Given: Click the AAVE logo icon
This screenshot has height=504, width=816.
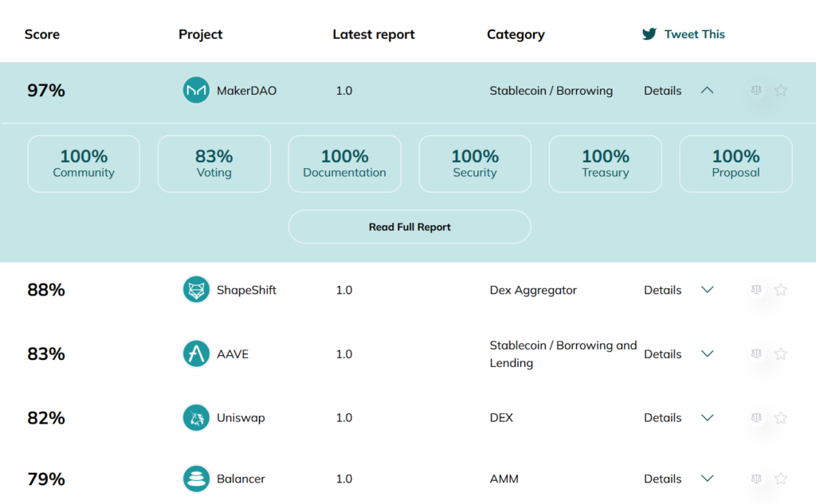Looking at the screenshot, I should pos(196,354).
